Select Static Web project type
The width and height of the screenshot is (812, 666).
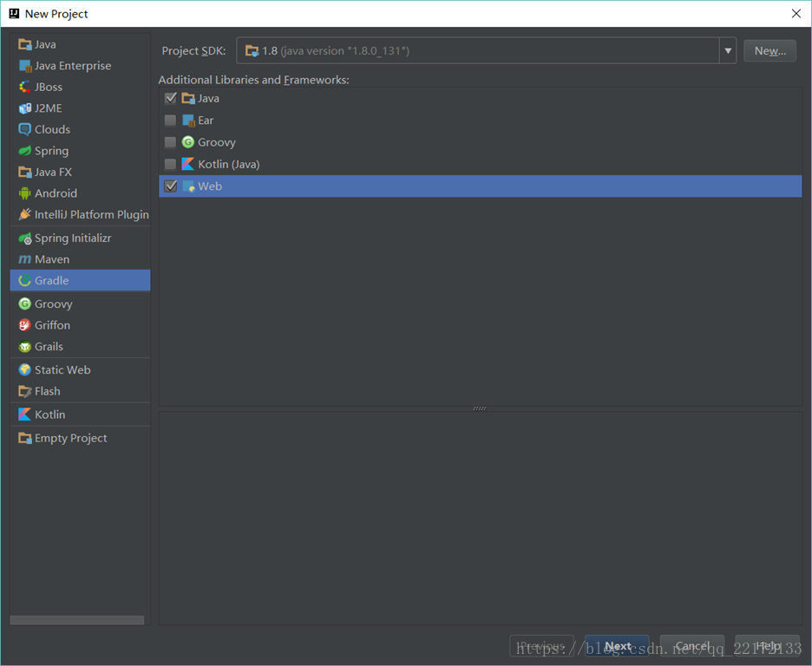(x=81, y=370)
